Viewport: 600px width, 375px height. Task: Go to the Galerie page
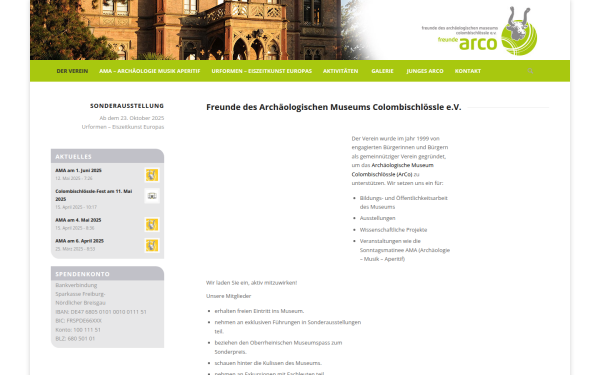click(382, 71)
